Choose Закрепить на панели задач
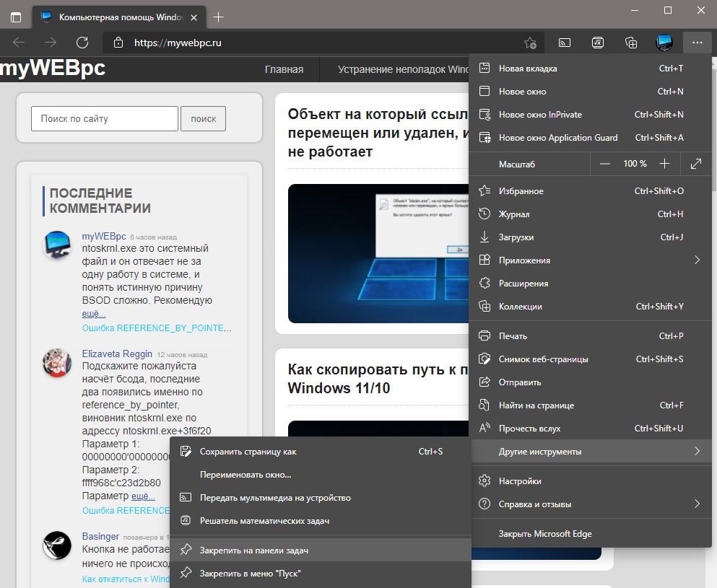The width and height of the screenshot is (717, 588). coord(320,550)
